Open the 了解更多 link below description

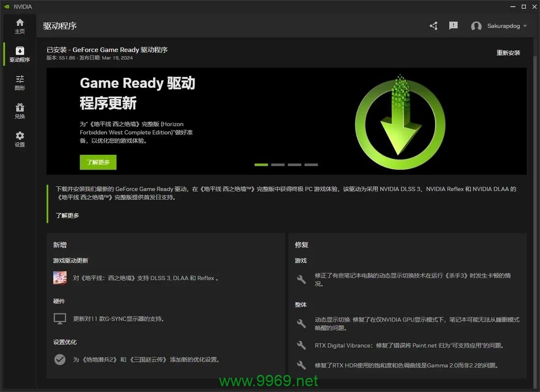[68, 216]
